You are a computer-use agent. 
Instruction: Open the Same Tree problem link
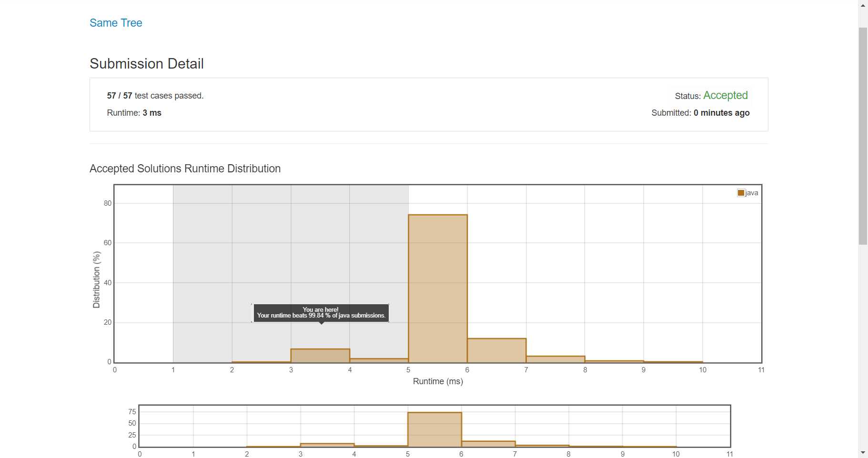(116, 23)
